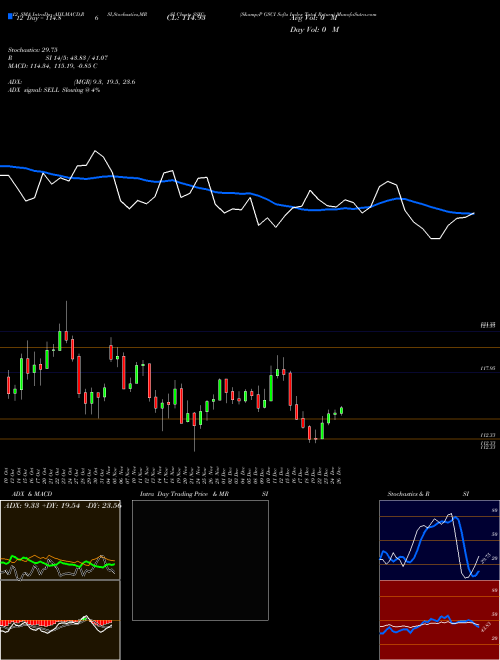
Task: Click the blue moving average line in the upper chart
Action: pos(236,193)
